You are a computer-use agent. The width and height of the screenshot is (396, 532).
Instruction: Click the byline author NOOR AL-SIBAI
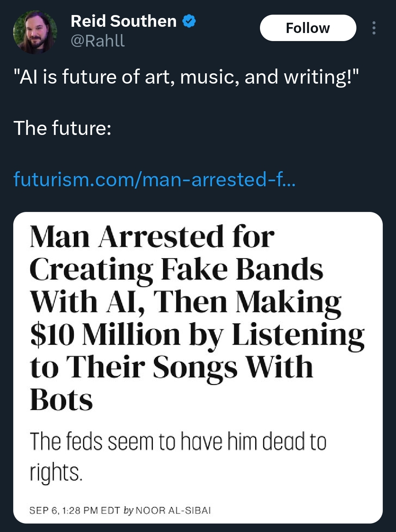[172, 510]
